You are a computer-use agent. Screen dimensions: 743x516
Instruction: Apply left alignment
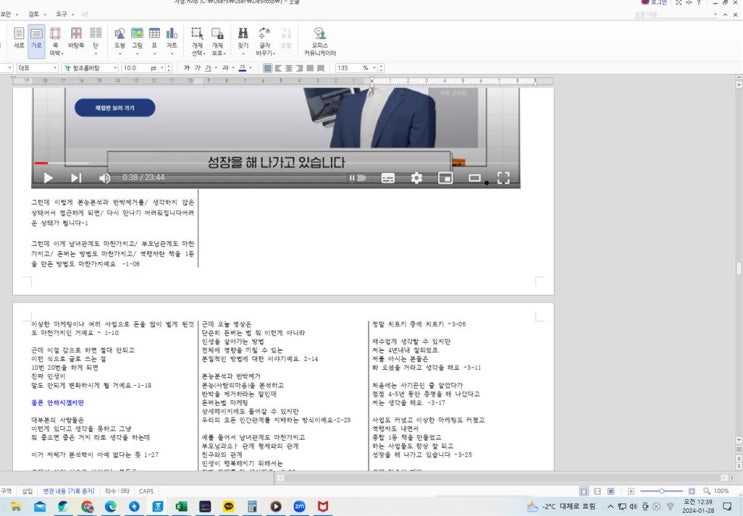[278, 68]
